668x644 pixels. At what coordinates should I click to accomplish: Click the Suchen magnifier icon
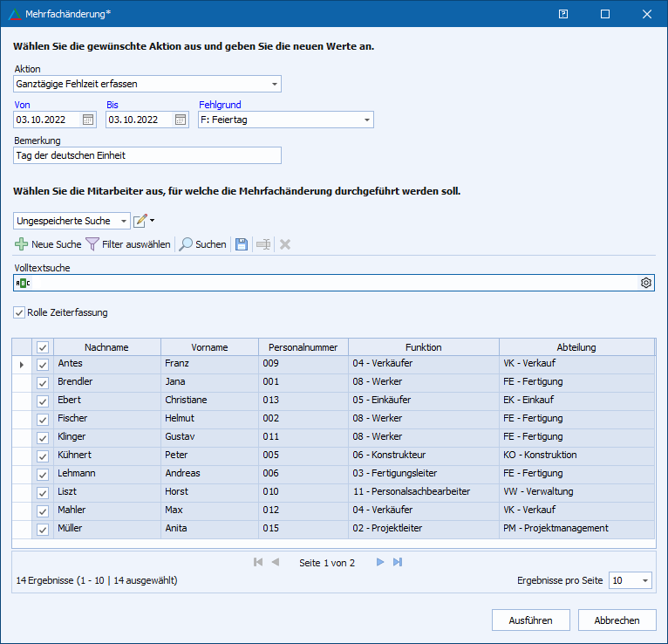point(186,244)
